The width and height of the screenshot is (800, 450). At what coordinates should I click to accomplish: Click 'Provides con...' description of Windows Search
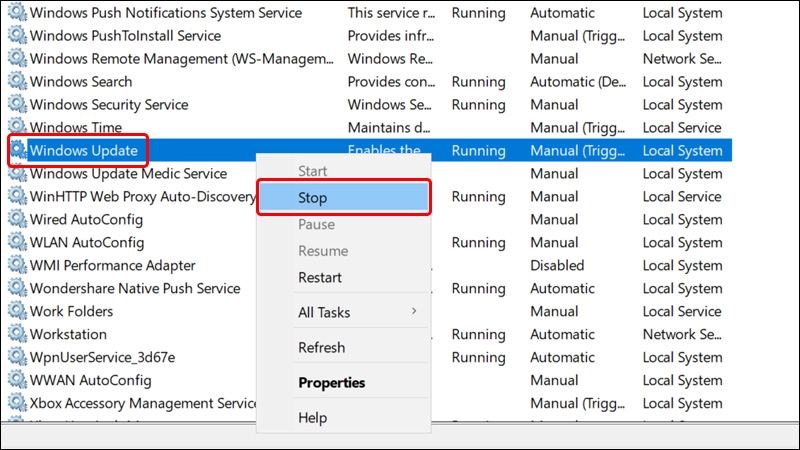[x=391, y=82]
